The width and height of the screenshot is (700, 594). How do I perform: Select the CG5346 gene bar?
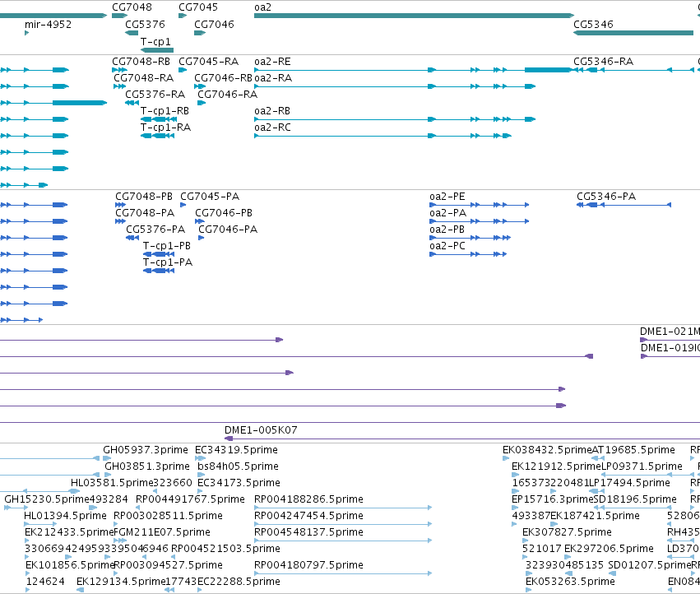click(x=633, y=33)
